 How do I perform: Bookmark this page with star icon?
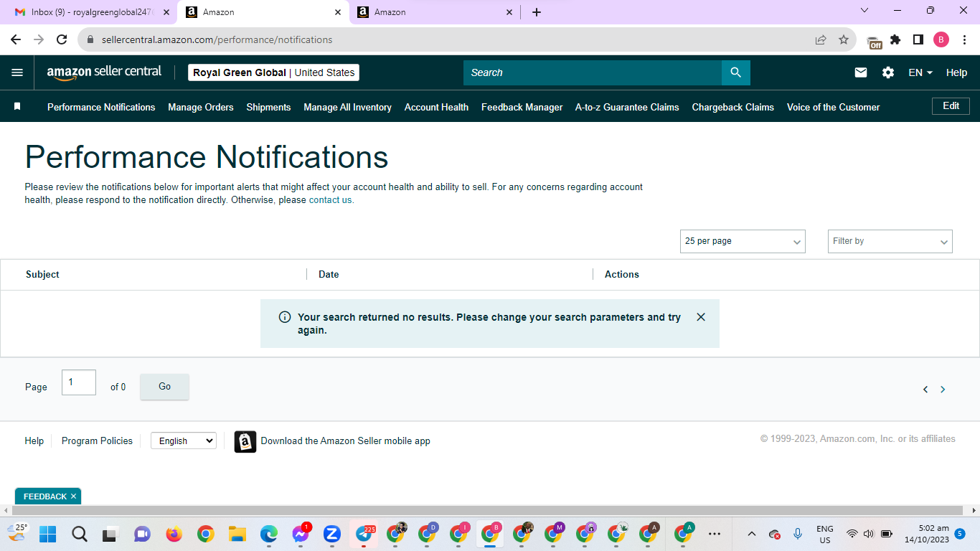click(844, 39)
